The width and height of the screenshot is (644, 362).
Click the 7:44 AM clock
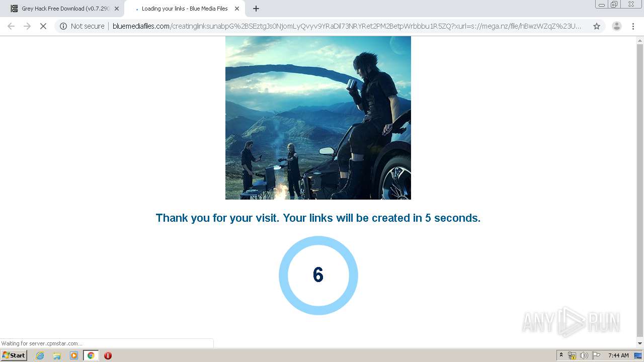[618, 355]
